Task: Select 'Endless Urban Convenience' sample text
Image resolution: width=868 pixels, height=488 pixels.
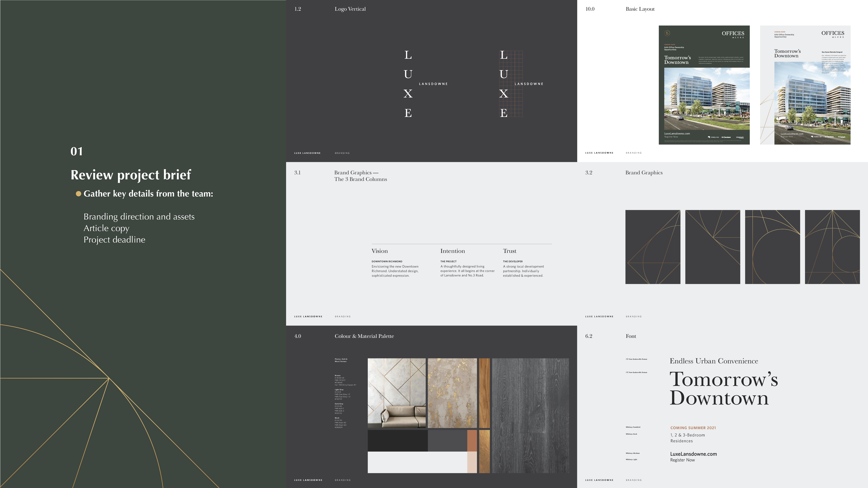Action: tap(714, 361)
